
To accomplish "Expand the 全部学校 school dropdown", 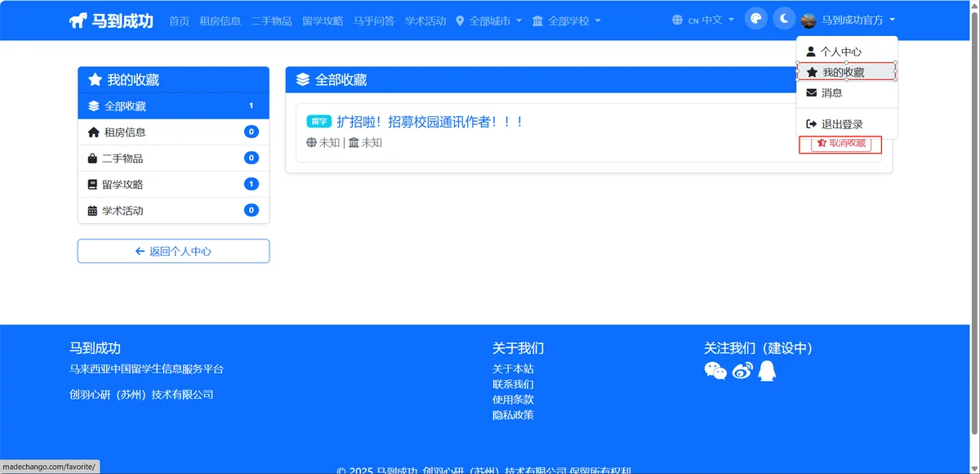I will pyautogui.click(x=566, y=20).
